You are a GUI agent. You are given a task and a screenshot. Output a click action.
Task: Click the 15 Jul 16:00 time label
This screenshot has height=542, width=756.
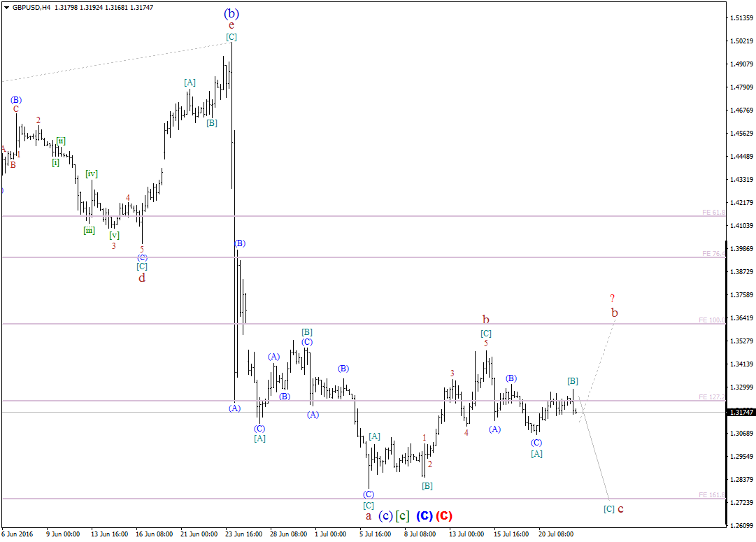coord(511,534)
